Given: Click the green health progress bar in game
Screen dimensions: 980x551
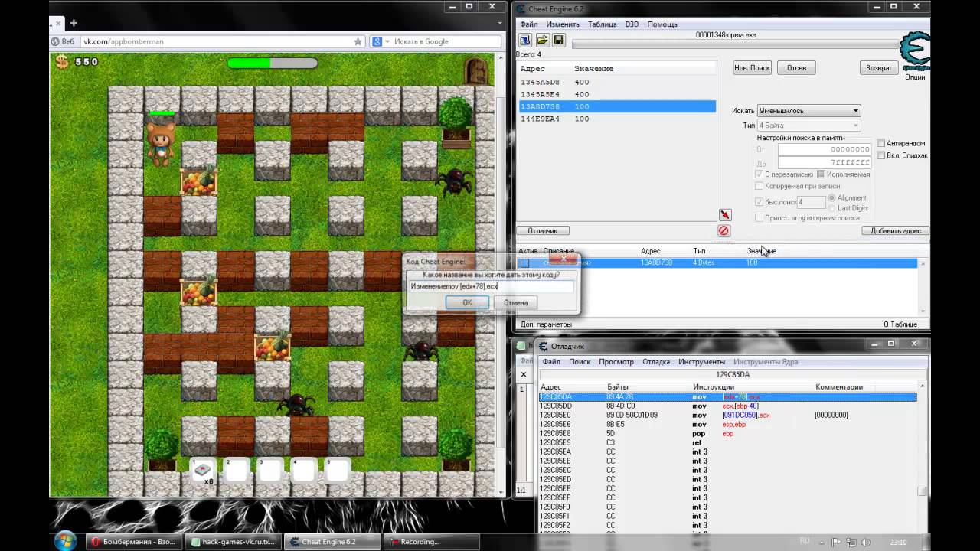Looking at the screenshot, I should (x=273, y=63).
